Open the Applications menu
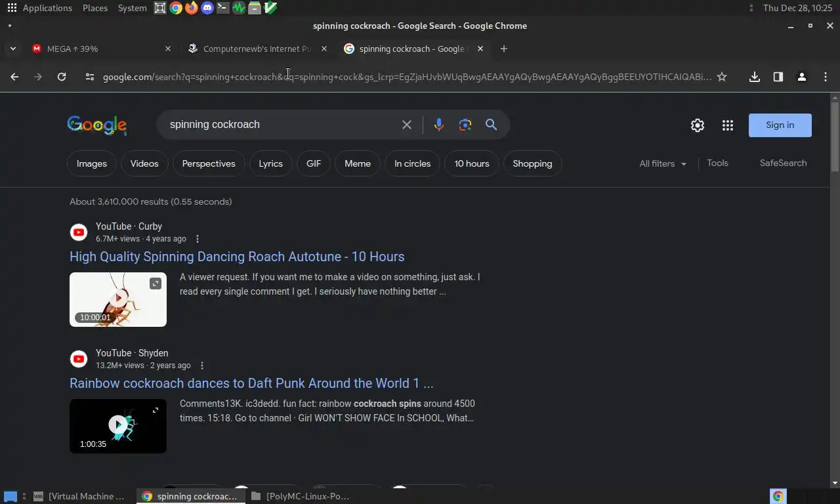This screenshot has width=840, height=504. click(x=47, y=8)
